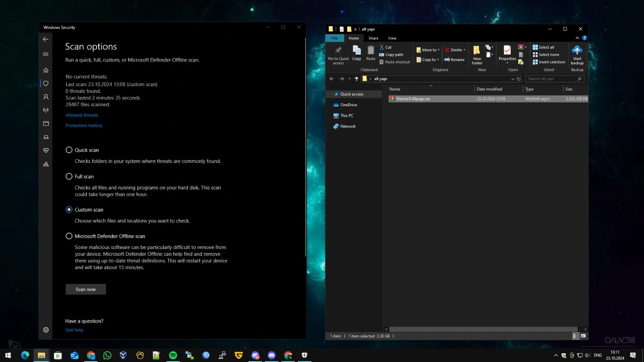The image size is (644, 362).
Task: Click the horizontal scrollbar in file list
Action: coord(483,329)
